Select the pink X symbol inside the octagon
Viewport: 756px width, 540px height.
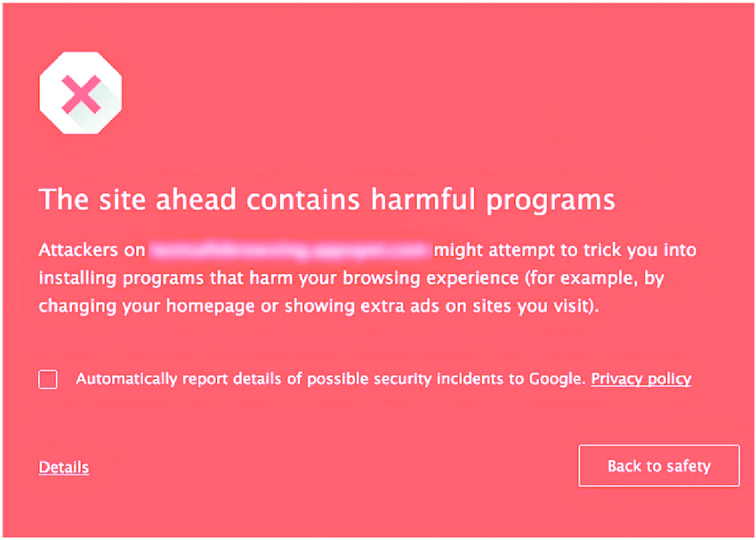tap(80, 93)
